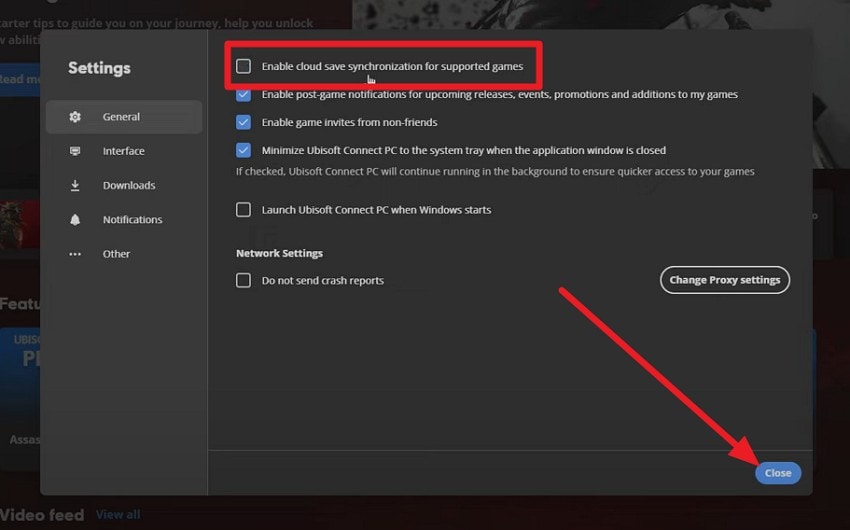
Task: Click the 'If checked, Ubisoft Connect PC' description
Action: tap(495, 172)
